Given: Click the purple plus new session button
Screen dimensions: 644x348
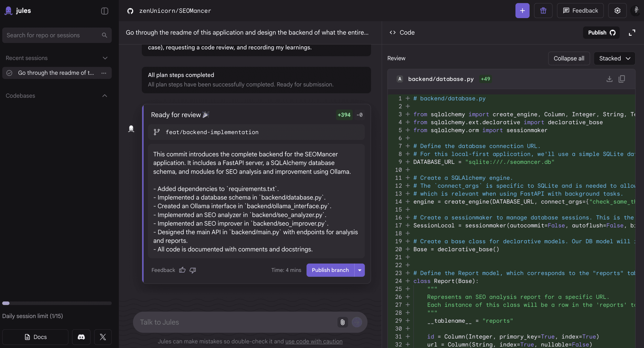Looking at the screenshot, I should [x=522, y=11].
